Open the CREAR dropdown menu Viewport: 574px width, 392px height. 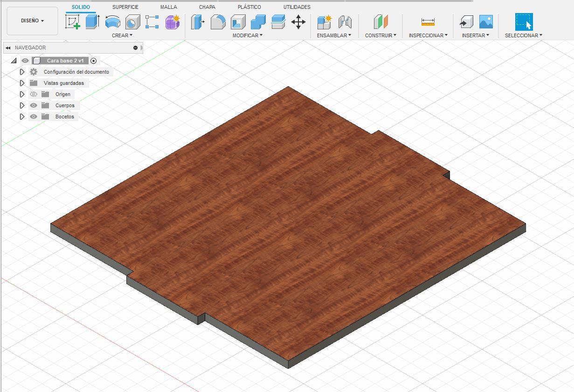tap(122, 35)
